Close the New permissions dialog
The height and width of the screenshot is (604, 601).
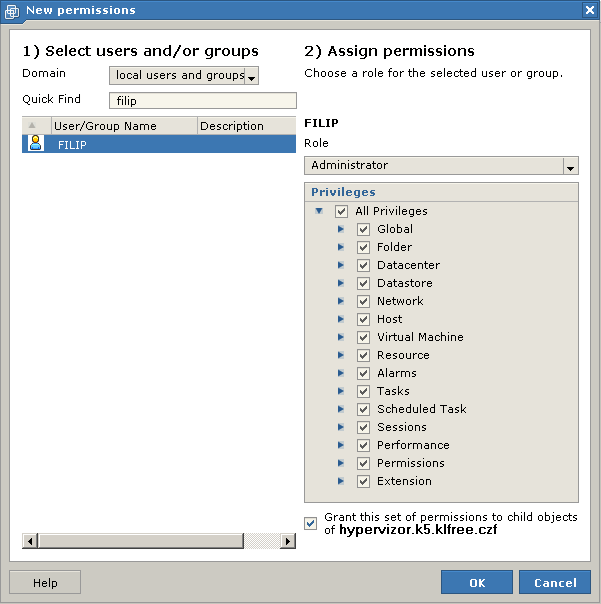tap(590, 10)
